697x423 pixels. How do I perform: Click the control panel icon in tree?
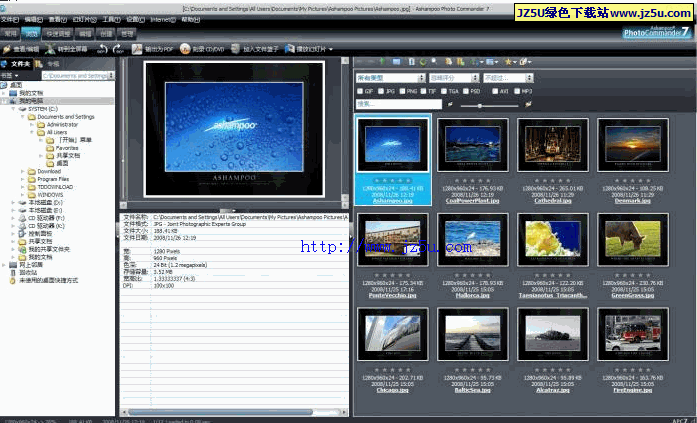pos(22,234)
